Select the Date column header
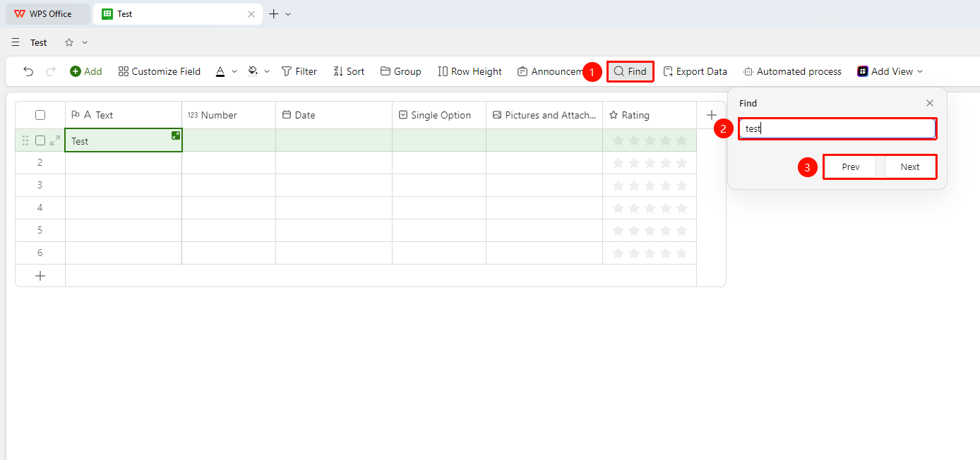This screenshot has width=980, height=460. 334,115
